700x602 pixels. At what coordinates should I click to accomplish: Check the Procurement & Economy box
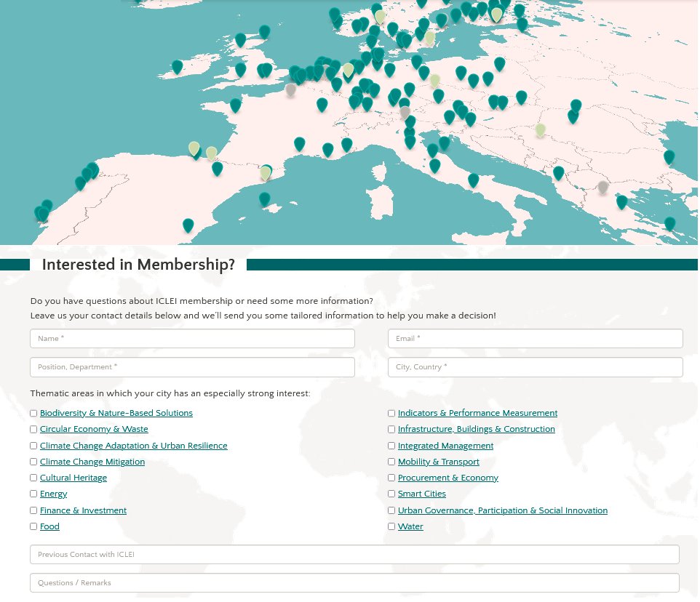(391, 478)
